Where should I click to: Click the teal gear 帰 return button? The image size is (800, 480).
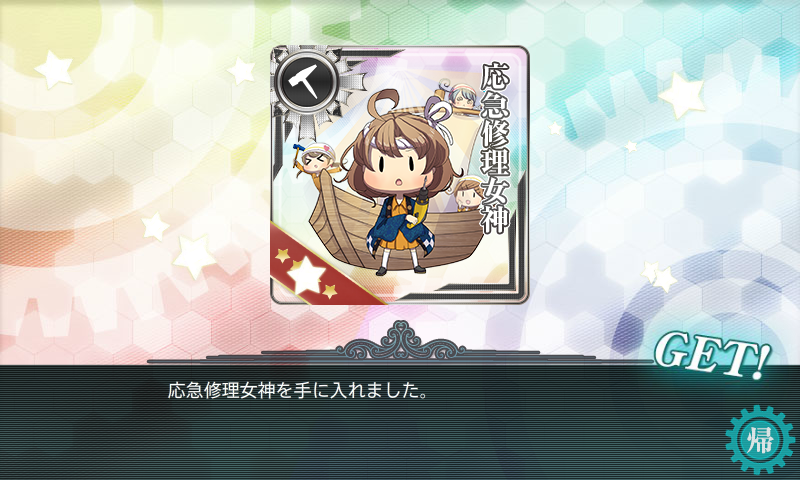760,440
